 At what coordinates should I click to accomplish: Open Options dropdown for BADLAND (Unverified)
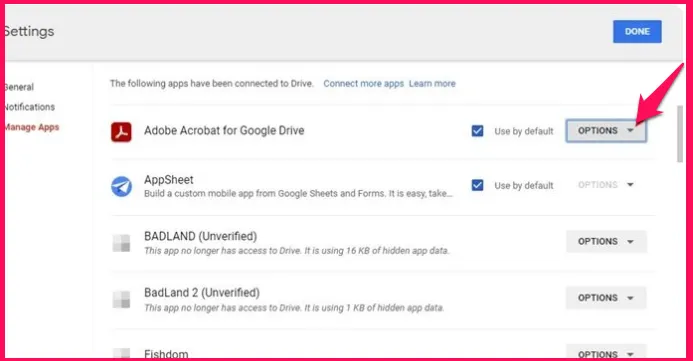[606, 241]
